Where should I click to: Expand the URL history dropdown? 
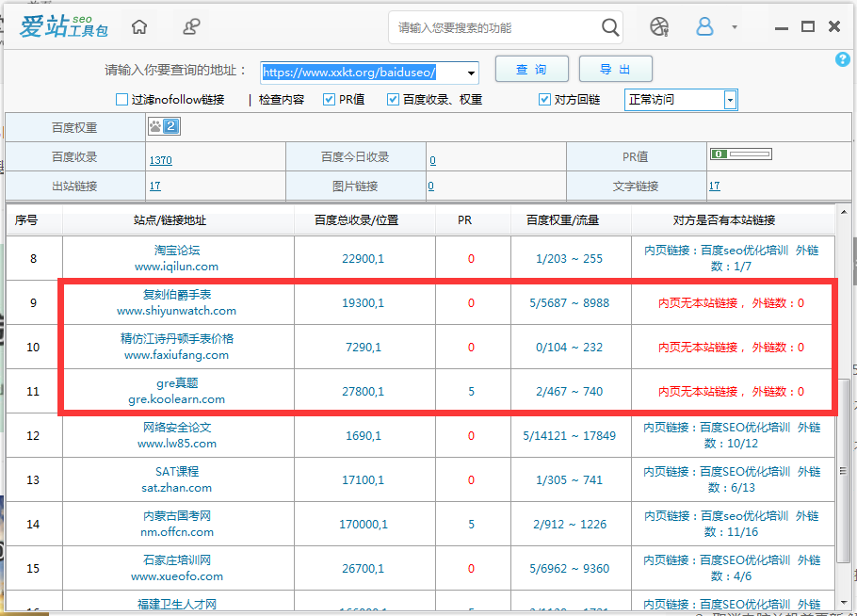[471, 73]
